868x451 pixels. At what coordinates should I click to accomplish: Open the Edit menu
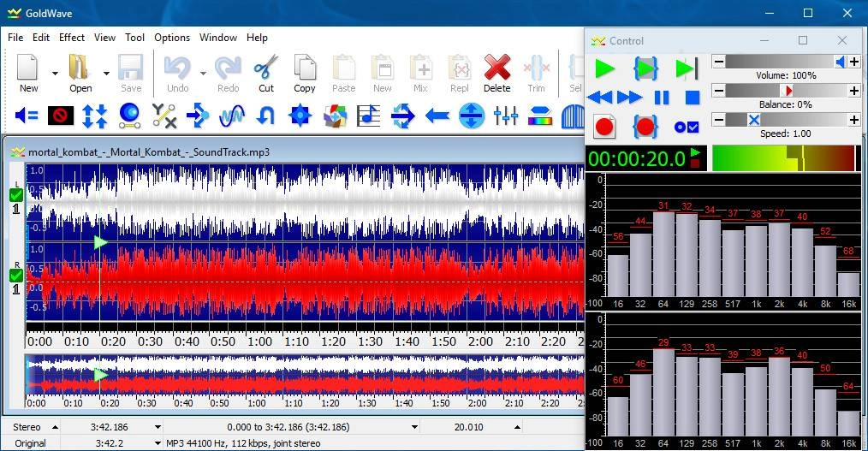tap(41, 38)
